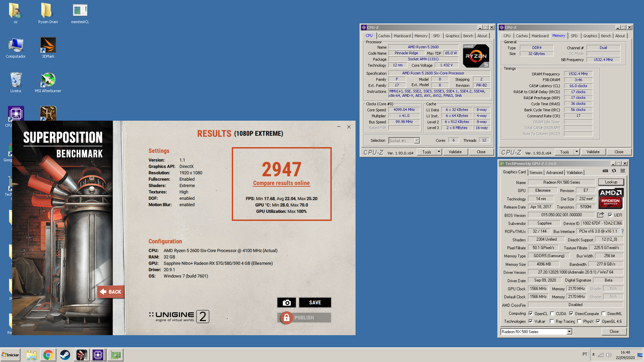Click the BIOS Version field in GPU-Z
This screenshot has height=362, width=644.
pyautogui.click(x=561, y=215)
